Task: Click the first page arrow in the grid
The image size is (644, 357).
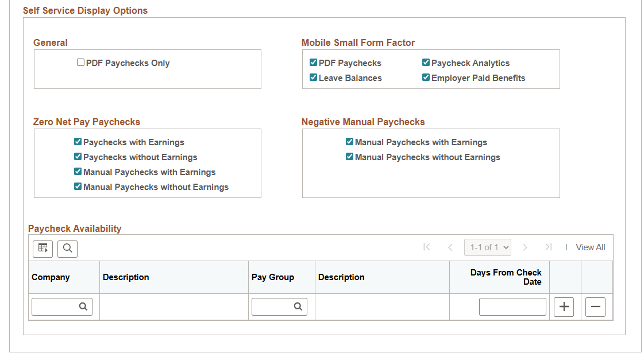Action: [x=427, y=247]
